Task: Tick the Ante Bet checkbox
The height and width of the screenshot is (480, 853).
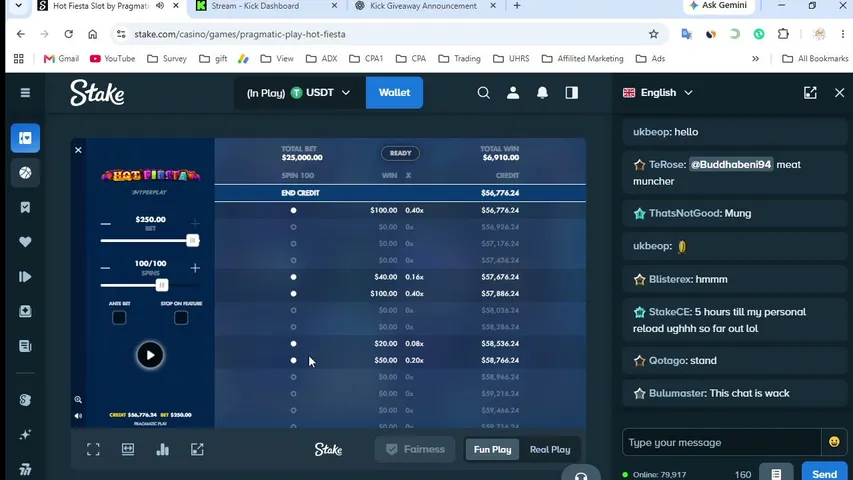Action: click(119, 318)
